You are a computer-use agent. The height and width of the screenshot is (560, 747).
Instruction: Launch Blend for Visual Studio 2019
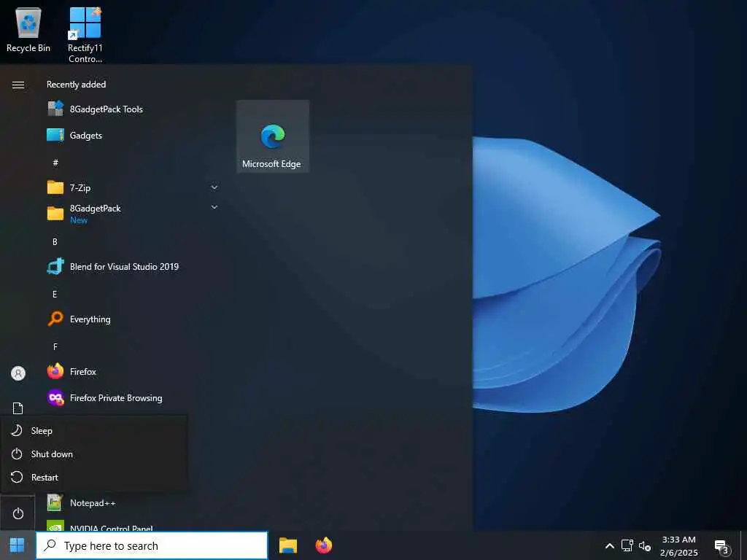pyautogui.click(x=133, y=267)
